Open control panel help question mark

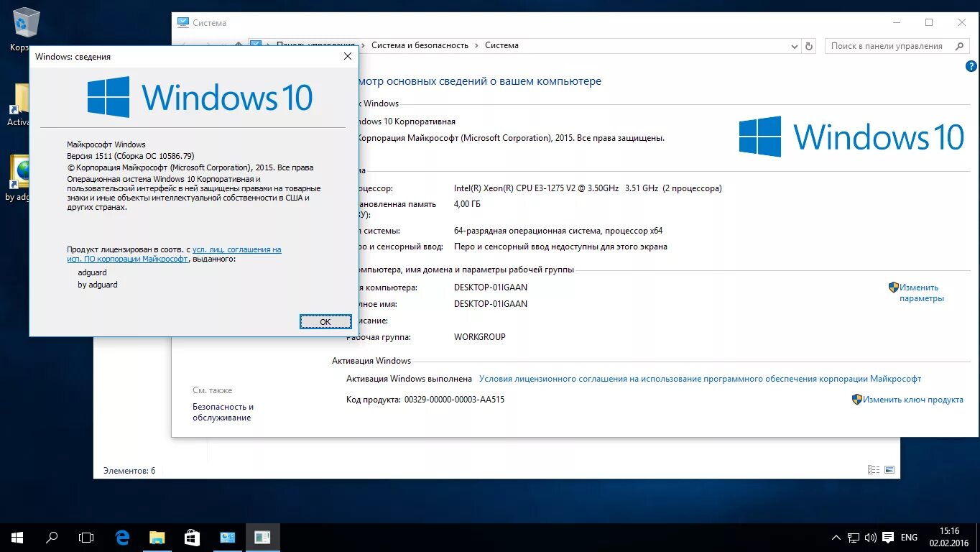pyautogui.click(x=971, y=66)
